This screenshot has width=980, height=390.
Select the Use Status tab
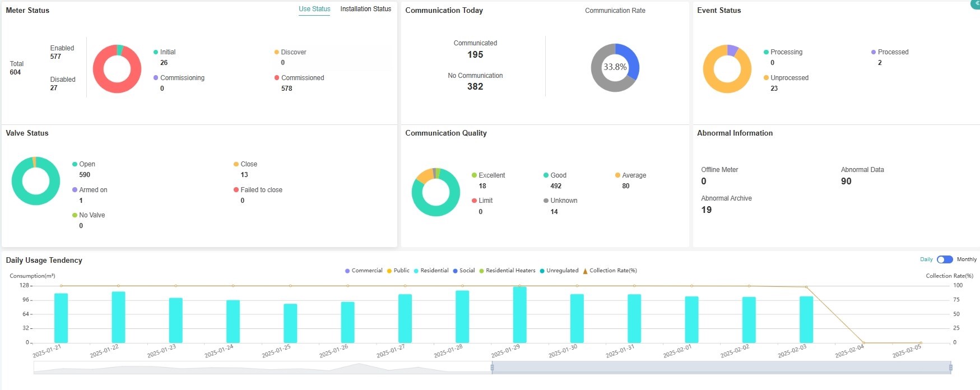click(314, 9)
